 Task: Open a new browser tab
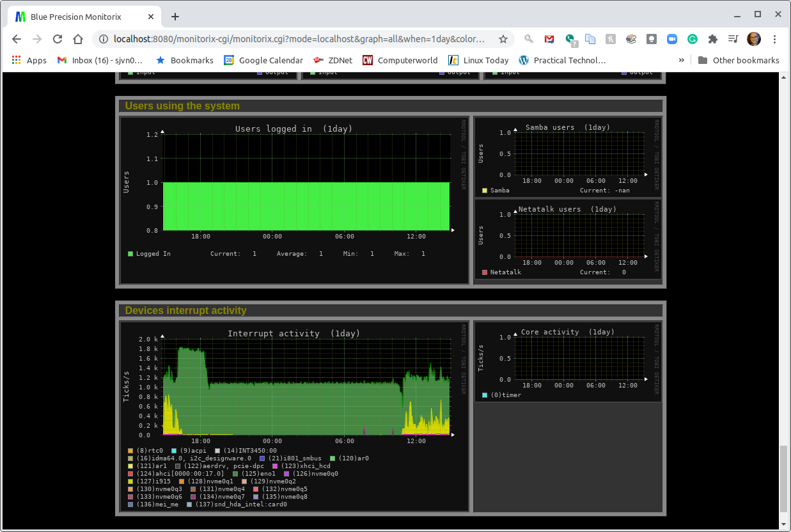[x=175, y=16]
